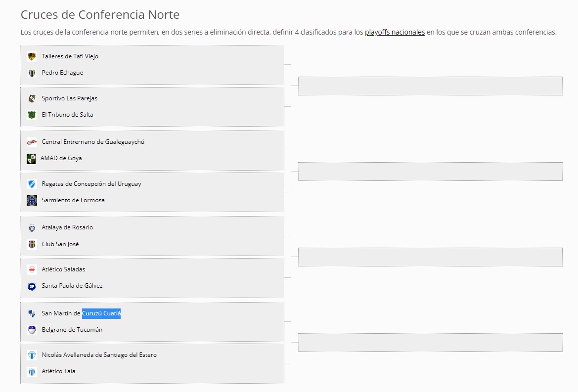The image size is (578, 392).
Task: Click the Central Entrerriano de Gualeguaychú logo
Action: [32, 142]
